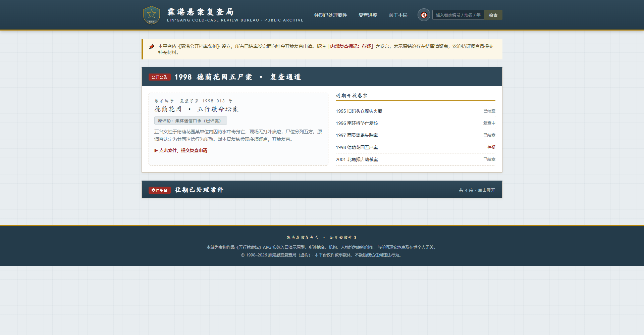Click the 霖港悬案复查局 site title
644x335 pixels.
[201, 12]
